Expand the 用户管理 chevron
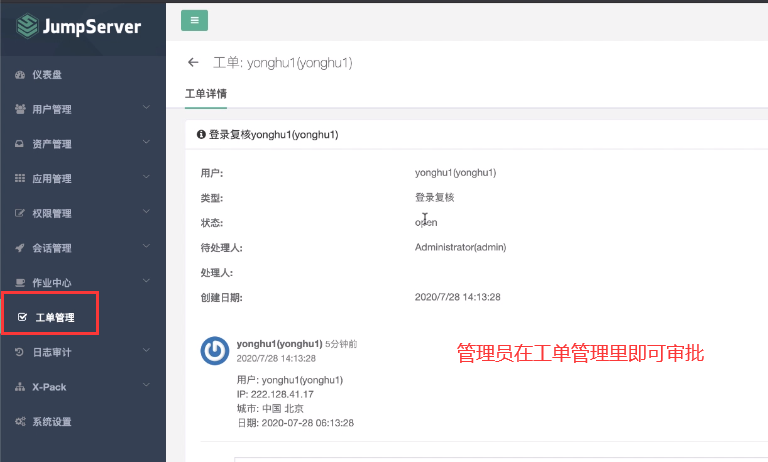Screen dimensions: 768x462 pyautogui.click(x=146, y=107)
